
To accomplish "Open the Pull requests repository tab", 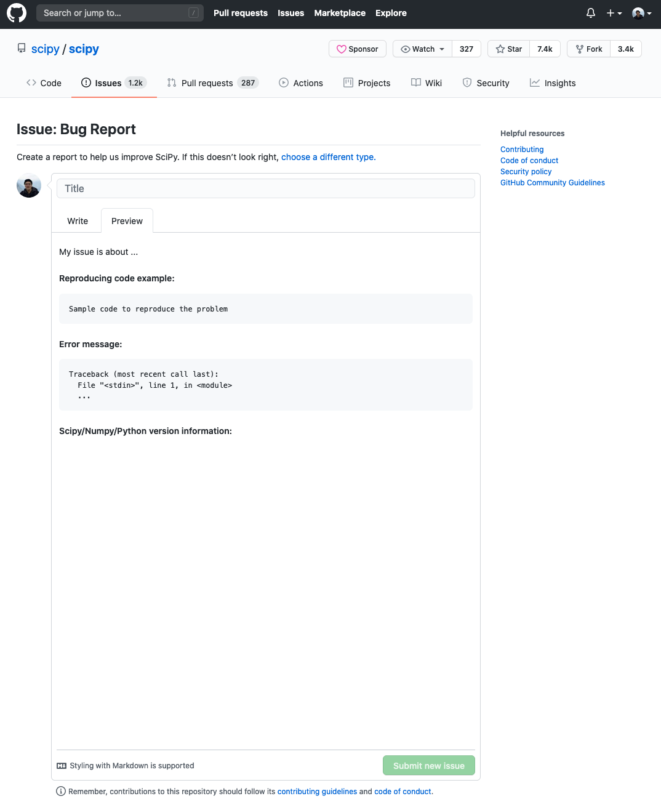I will [212, 83].
